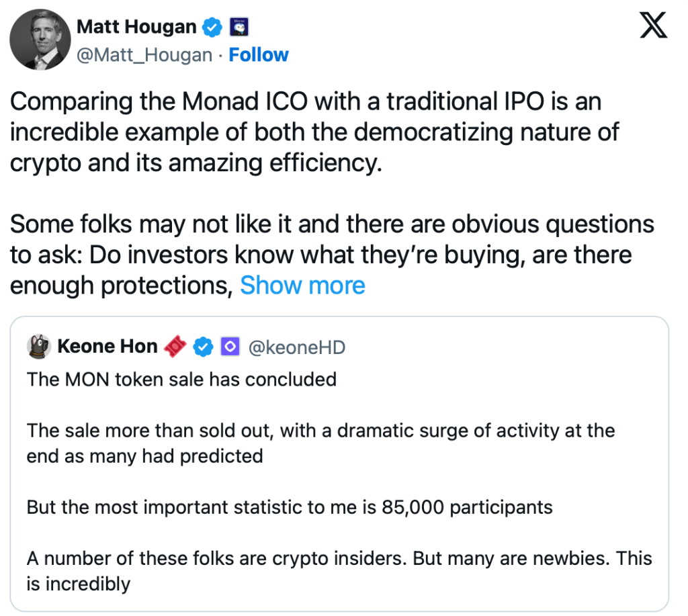Follow Matt Hougan

[259, 55]
